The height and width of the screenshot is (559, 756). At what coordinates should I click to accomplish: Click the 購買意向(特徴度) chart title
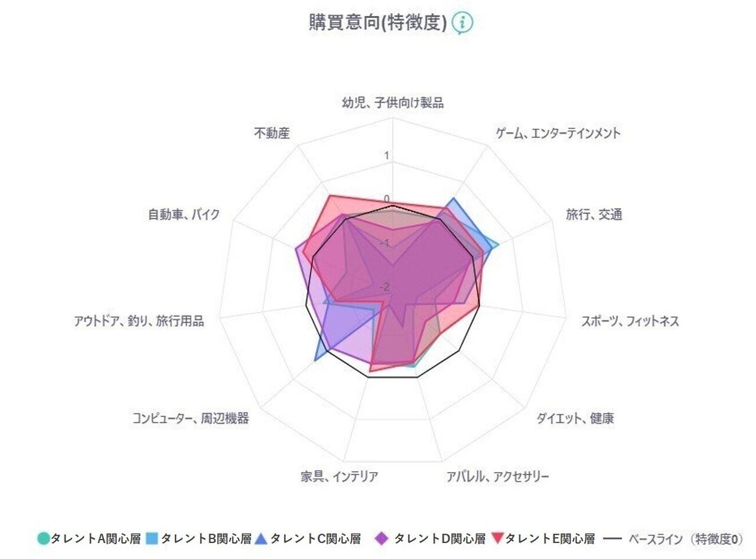(378, 23)
